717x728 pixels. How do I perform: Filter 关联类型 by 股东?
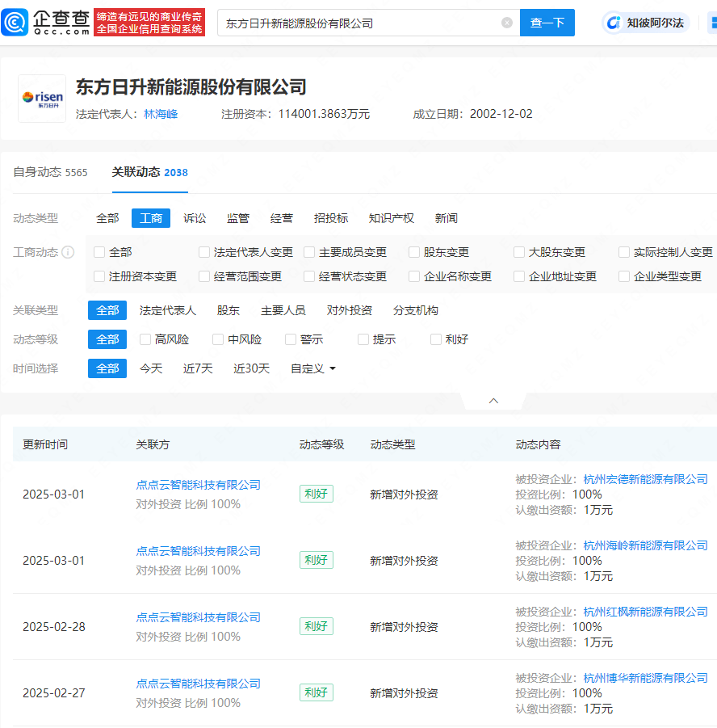[229, 310]
